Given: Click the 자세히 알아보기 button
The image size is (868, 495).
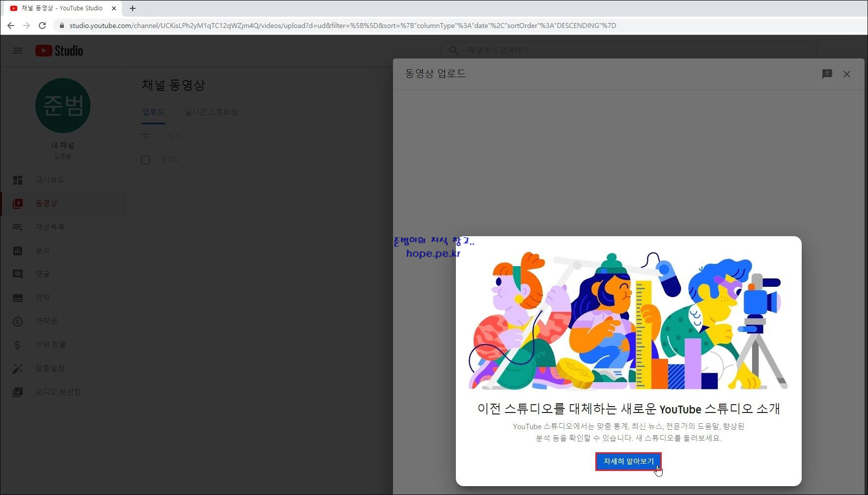Looking at the screenshot, I should [628, 461].
